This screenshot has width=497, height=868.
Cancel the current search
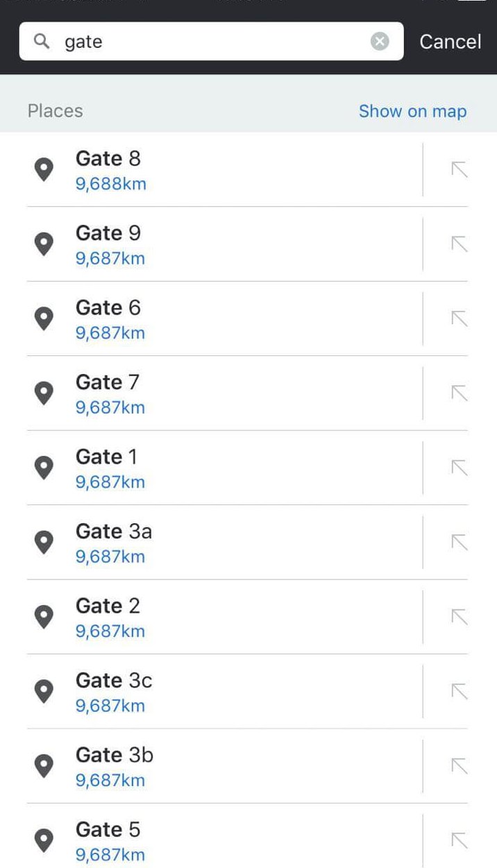(450, 41)
